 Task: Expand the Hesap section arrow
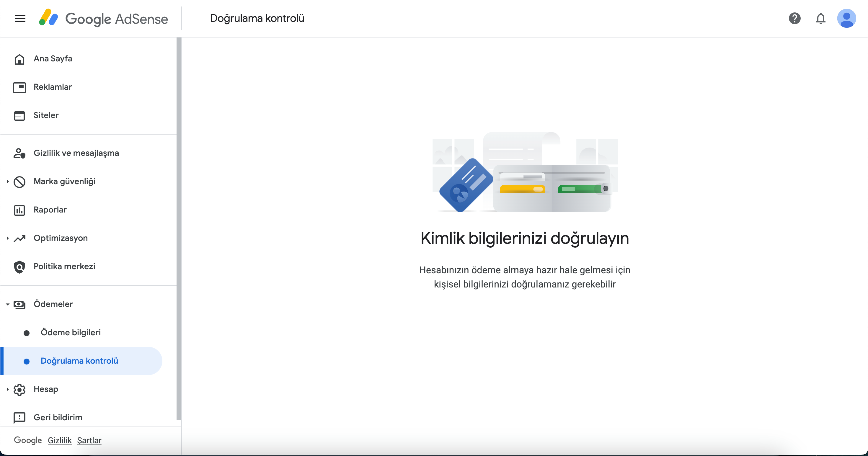pyautogui.click(x=7, y=389)
